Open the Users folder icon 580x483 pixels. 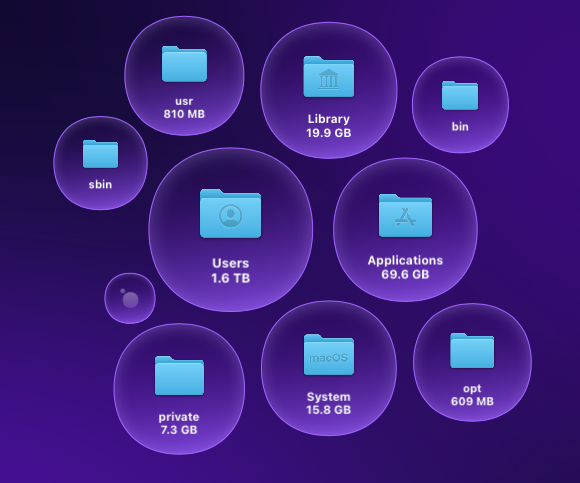(230, 214)
